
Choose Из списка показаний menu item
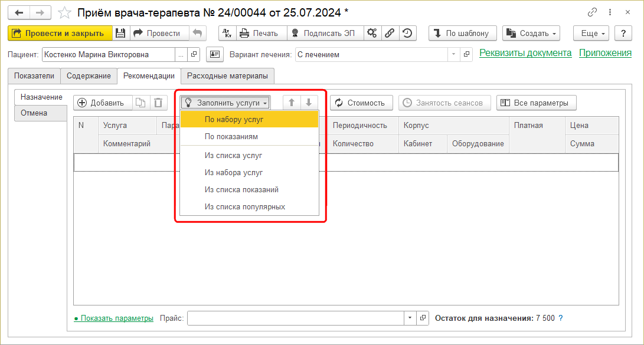[x=249, y=189]
